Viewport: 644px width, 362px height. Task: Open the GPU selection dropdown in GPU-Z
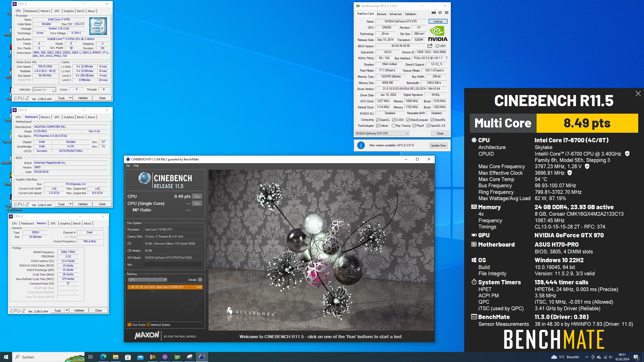tap(382, 133)
